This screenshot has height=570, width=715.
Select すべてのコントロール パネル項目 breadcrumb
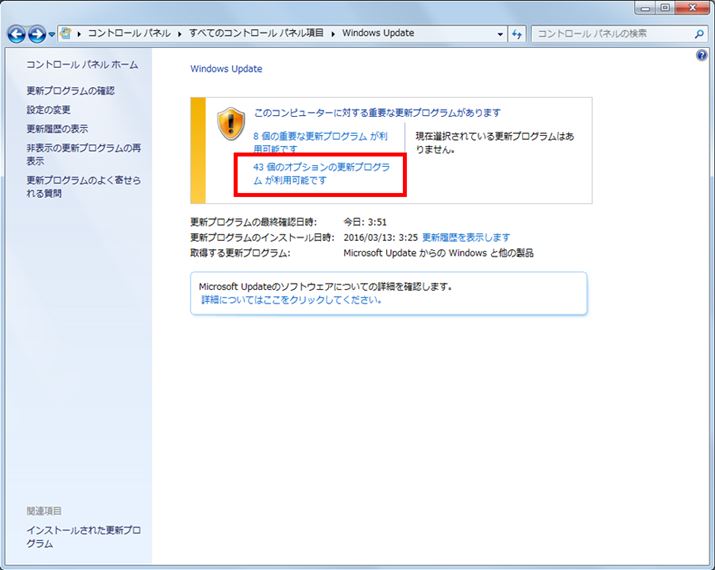(256, 33)
